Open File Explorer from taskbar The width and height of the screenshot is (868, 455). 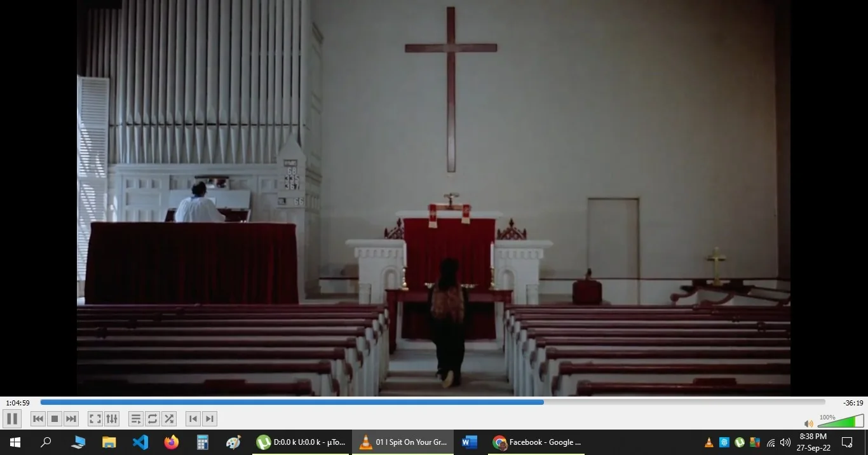tap(109, 442)
